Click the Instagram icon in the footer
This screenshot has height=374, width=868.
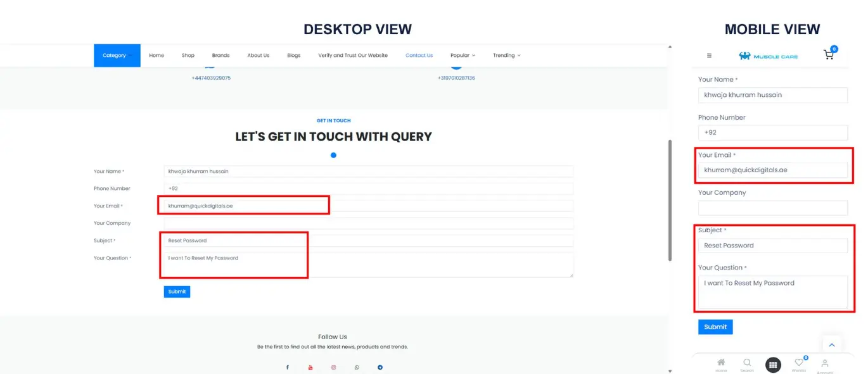click(334, 367)
